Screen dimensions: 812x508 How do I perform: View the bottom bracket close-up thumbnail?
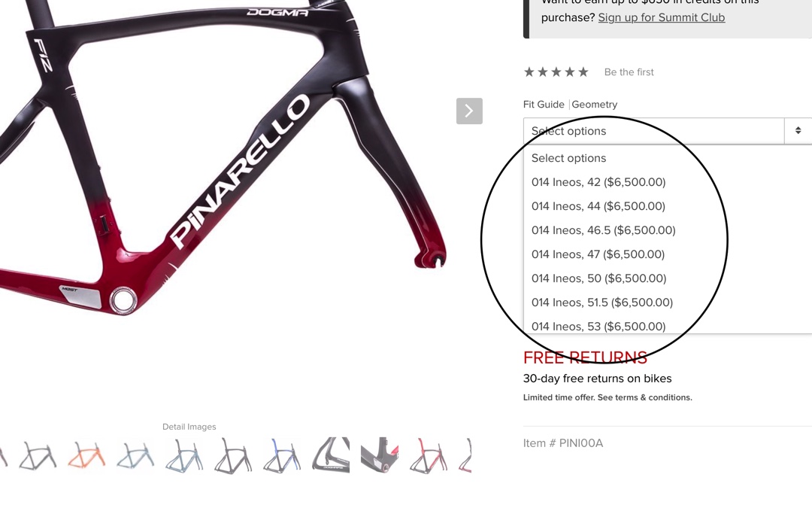[380, 455]
